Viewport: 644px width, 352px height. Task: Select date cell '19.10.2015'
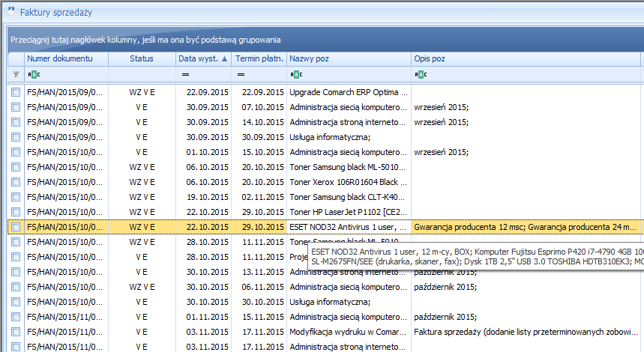[x=204, y=197]
